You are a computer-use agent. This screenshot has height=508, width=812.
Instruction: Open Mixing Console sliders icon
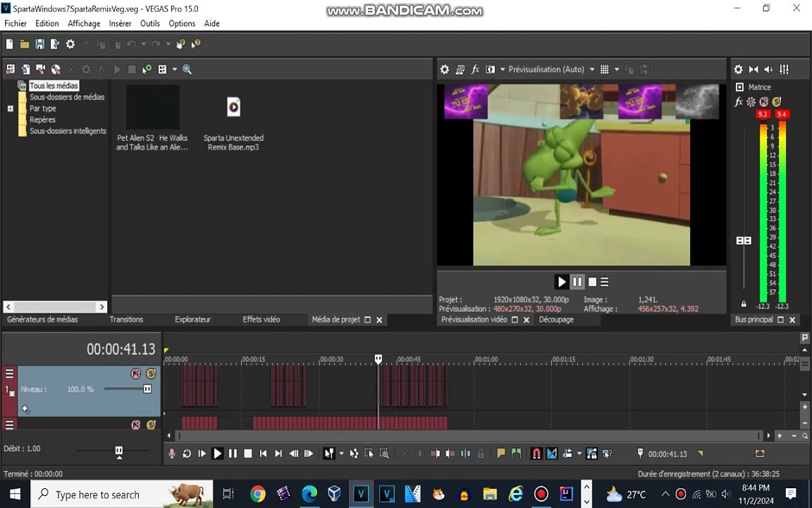click(x=784, y=69)
